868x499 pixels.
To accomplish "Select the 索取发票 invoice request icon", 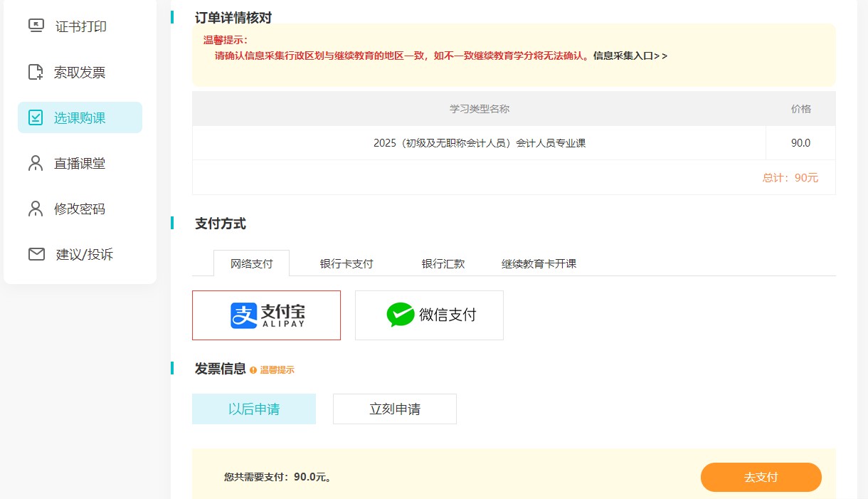I will 36,71.
